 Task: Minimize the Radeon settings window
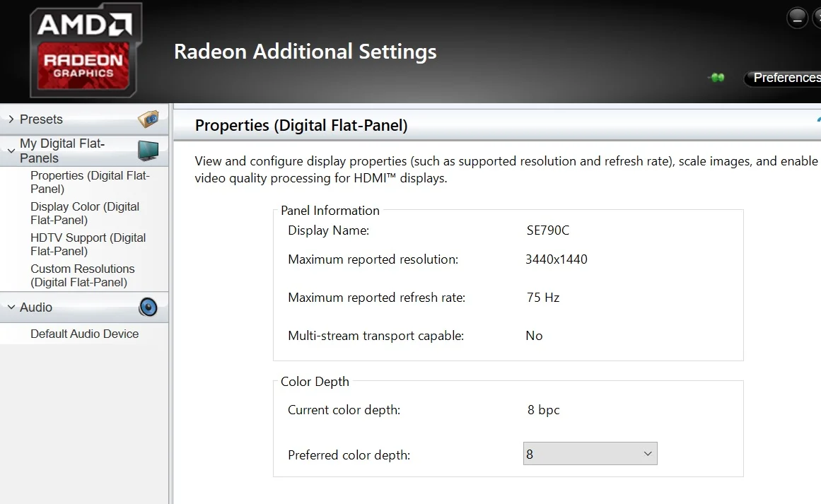(x=797, y=18)
